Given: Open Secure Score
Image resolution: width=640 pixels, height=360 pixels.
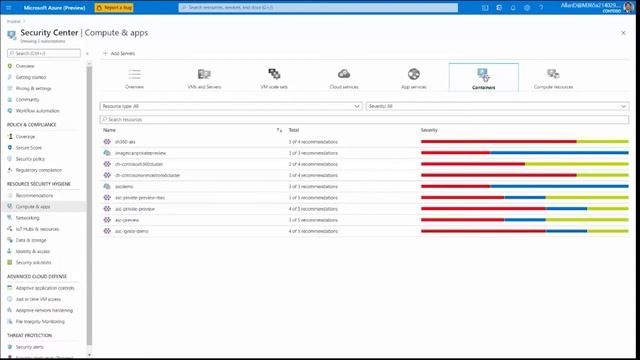Looking at the screenshot, I should (29, 148).
